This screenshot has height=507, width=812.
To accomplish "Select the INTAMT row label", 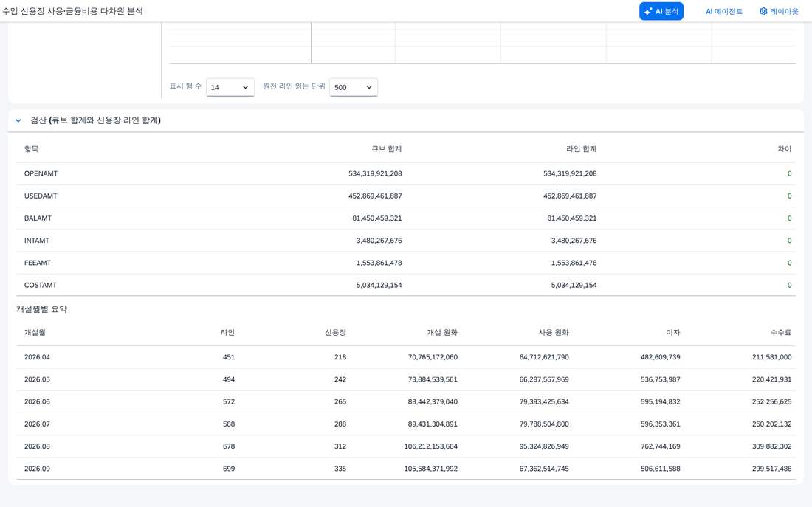I will pyautogui.click(x=37, y=241).
